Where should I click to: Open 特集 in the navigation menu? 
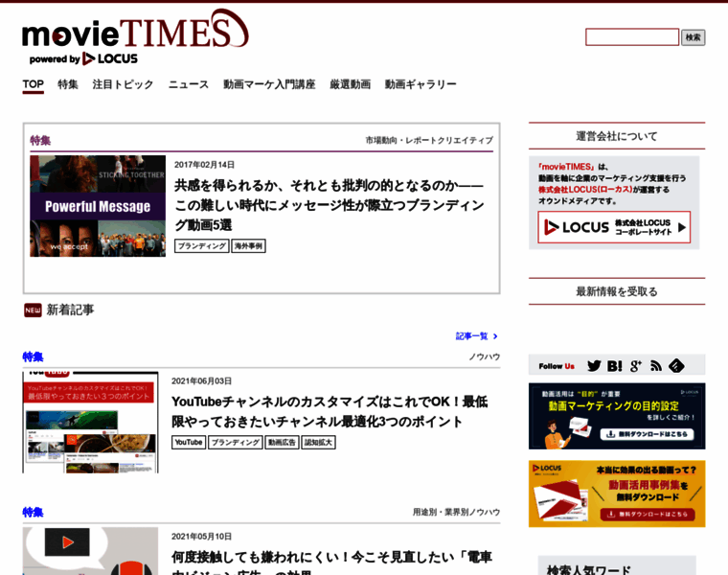pyautogui.click(x=68, y=84)
